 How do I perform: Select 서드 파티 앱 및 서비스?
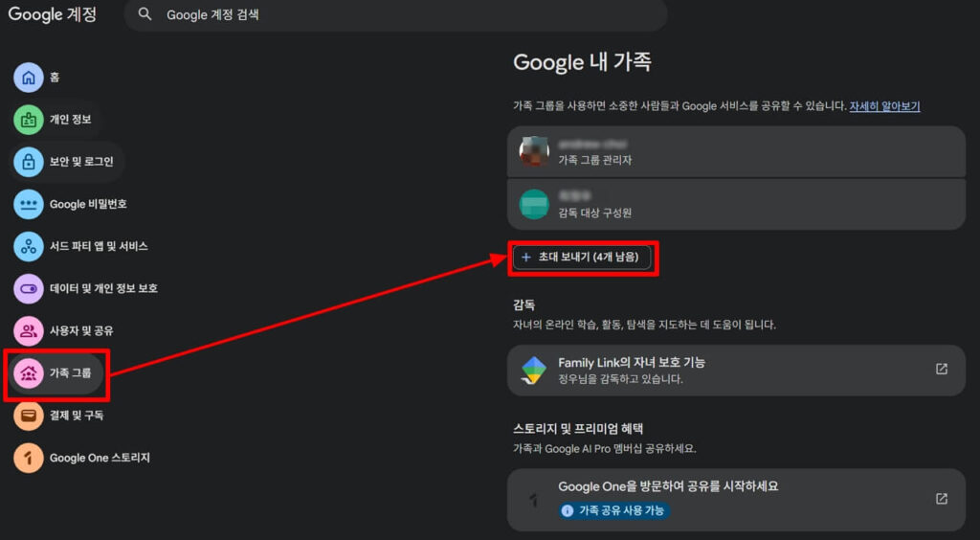[82, 246]
